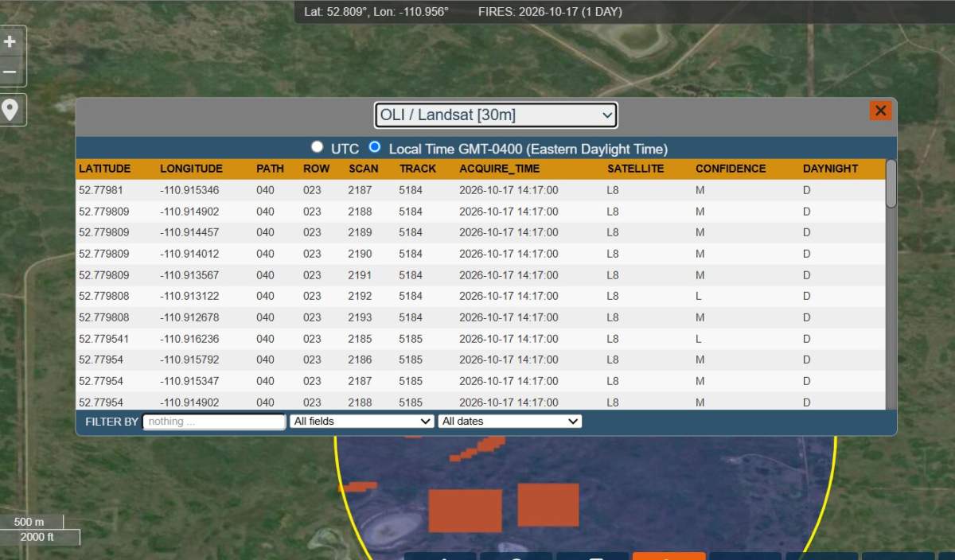Click the location marker pin icon
This screenshot has height=560, width=955.
[10, 110]
